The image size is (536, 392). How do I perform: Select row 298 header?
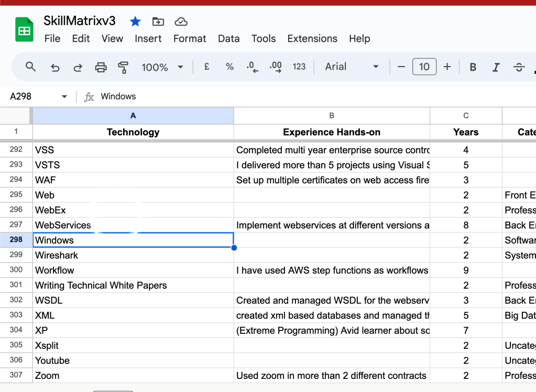coord(16,240)
